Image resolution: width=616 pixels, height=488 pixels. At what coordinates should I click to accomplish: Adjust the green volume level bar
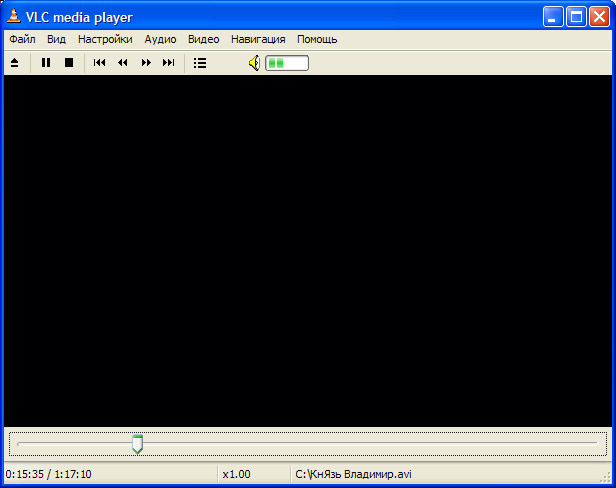point(287,63)
